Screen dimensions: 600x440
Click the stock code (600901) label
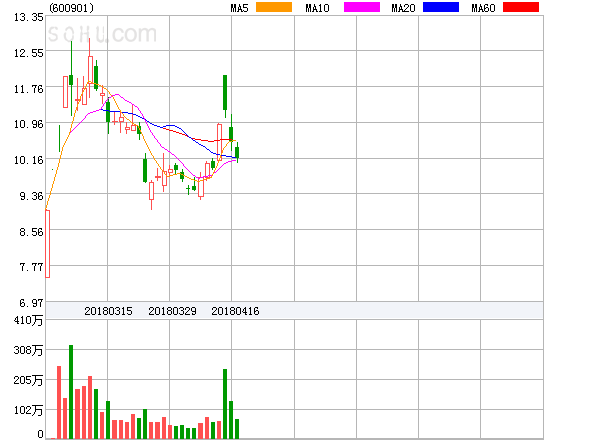71,8
